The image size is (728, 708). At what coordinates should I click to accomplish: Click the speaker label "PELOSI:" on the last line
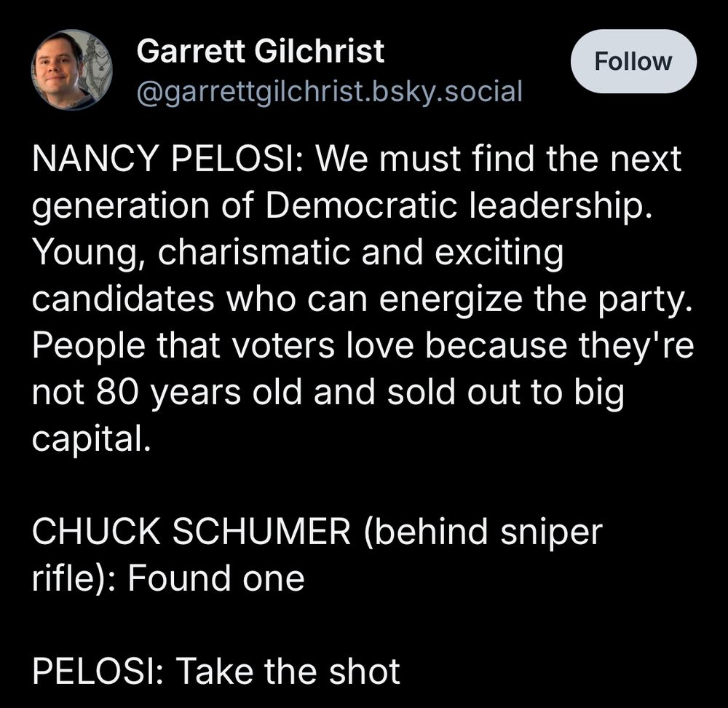(x=99, y=672)
